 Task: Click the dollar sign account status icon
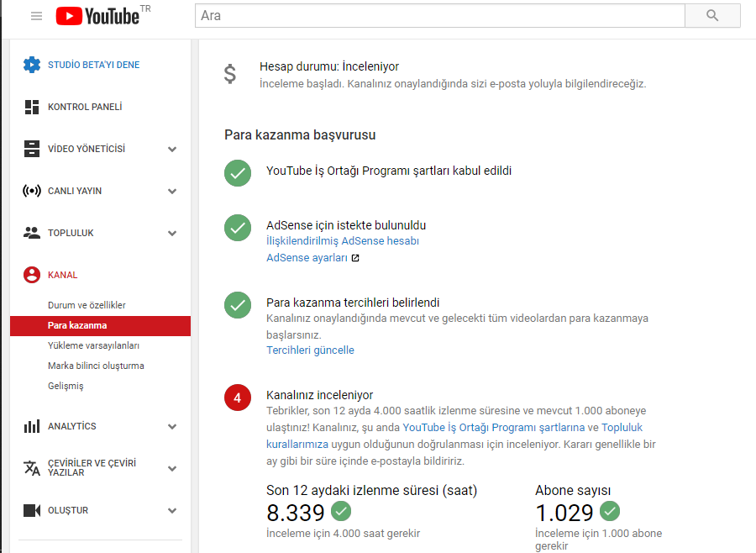click(230, 74)
